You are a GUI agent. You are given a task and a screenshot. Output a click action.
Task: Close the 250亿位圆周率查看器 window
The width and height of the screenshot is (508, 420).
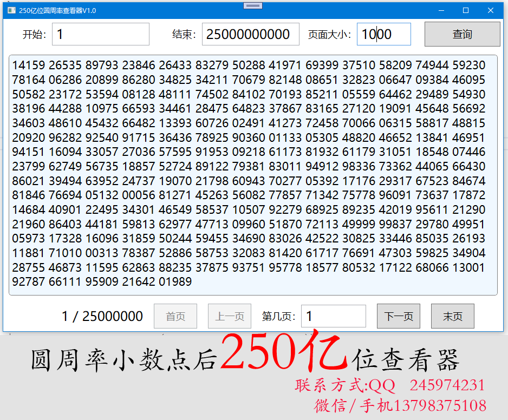tap(491, 10)
